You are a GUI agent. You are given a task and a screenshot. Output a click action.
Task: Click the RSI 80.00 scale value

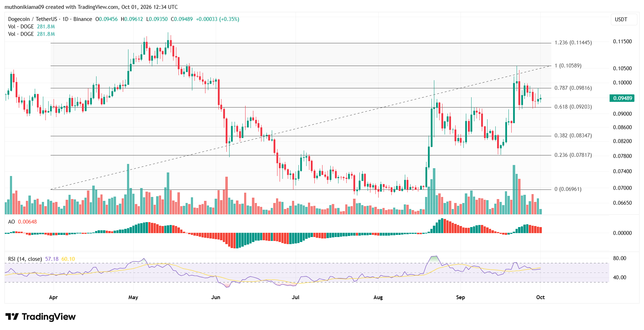pyautogui.click(x=620, y=258)
